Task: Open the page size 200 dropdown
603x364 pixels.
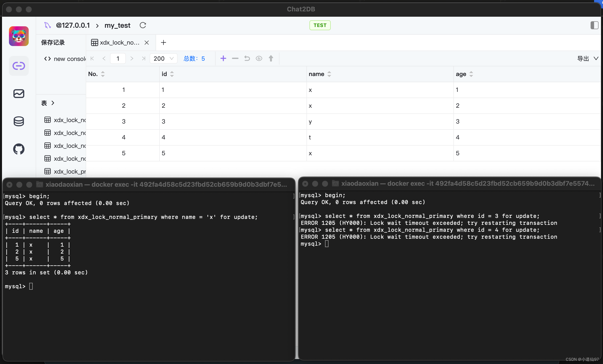Action: tap(164, 59)
